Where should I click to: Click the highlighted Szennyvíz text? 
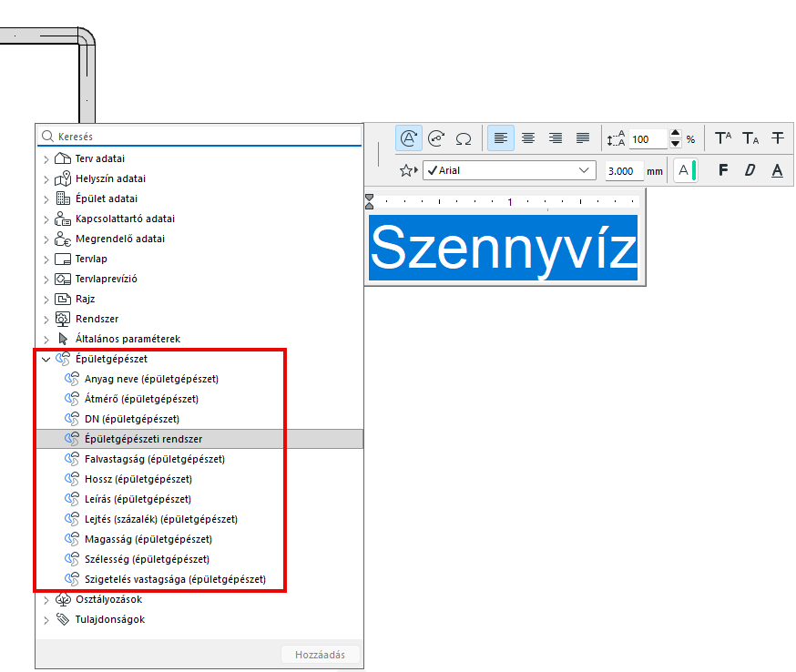pyautogui.click(x=503, y=248)
